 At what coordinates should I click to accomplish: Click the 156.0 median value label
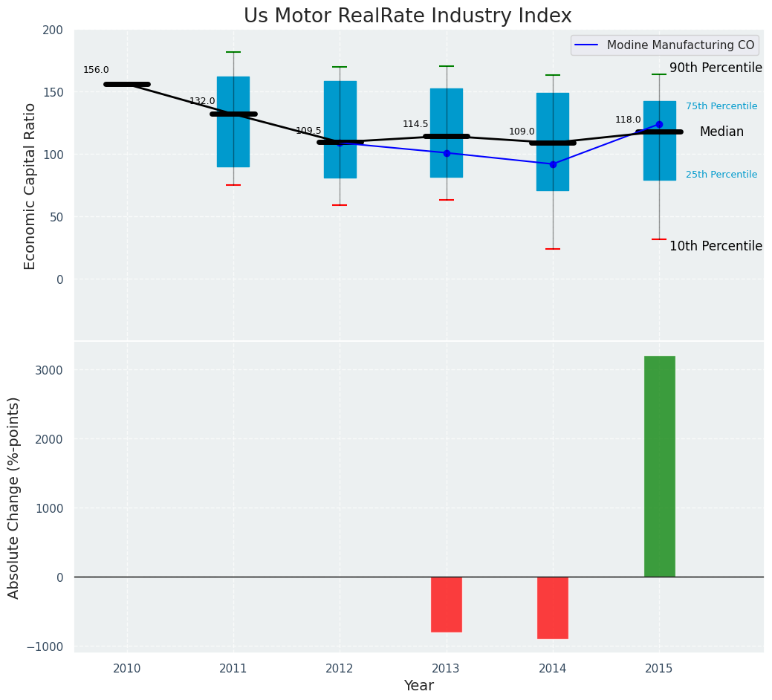(96, 70)
